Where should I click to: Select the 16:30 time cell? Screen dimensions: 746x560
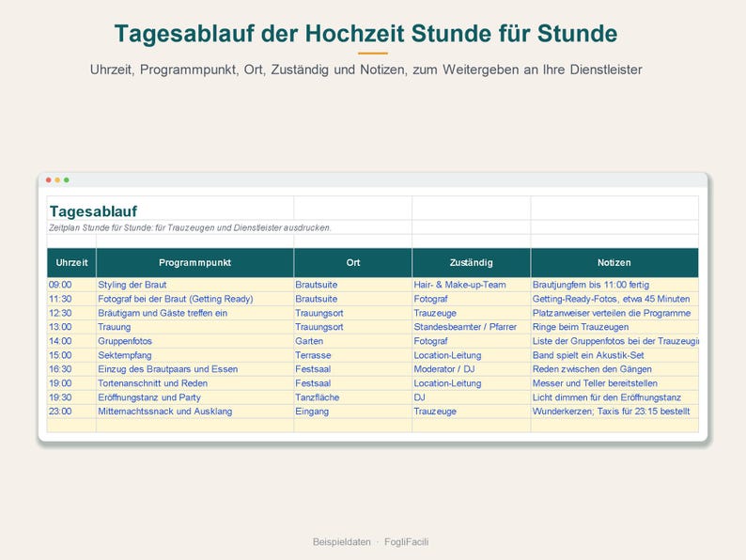71,369
